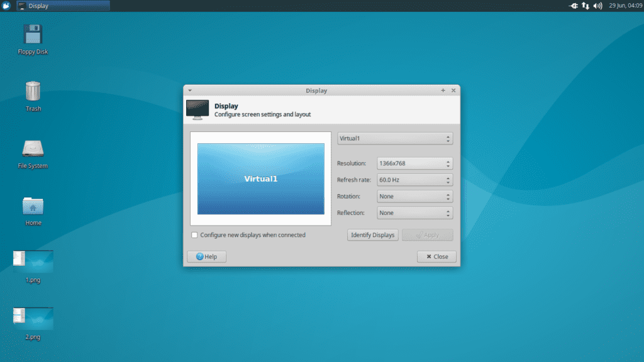Image resolution: width=644 pixels, height=362 pixels.
Task: Open the Home folder icon
Action: coord(32,206)
